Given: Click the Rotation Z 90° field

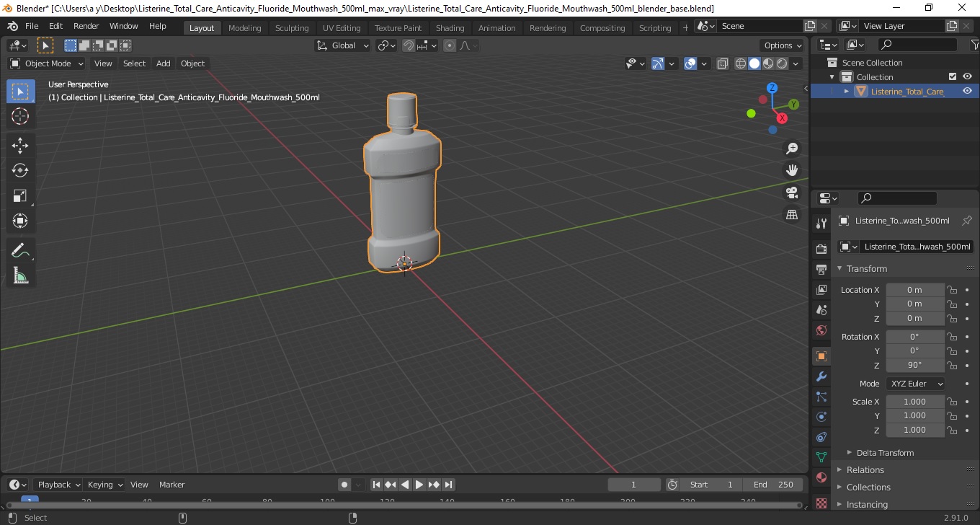Looking at the screenshot, I should (914, 365).
